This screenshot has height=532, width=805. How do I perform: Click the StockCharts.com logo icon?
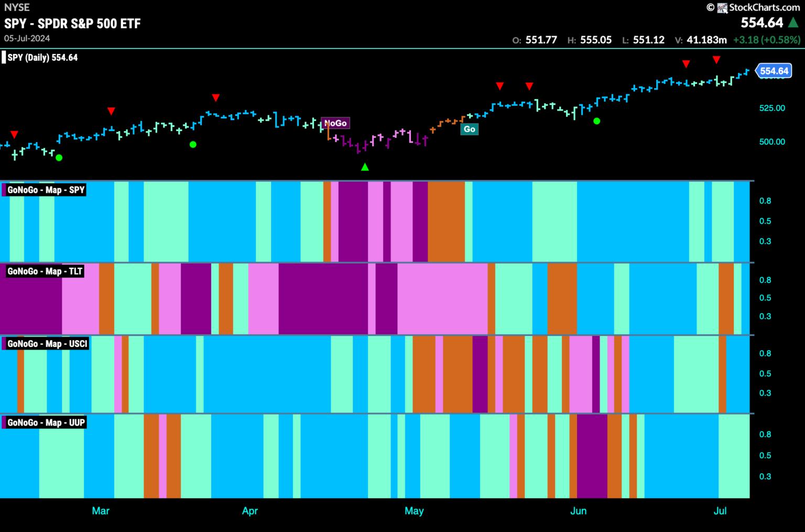[x=722, y=7]
